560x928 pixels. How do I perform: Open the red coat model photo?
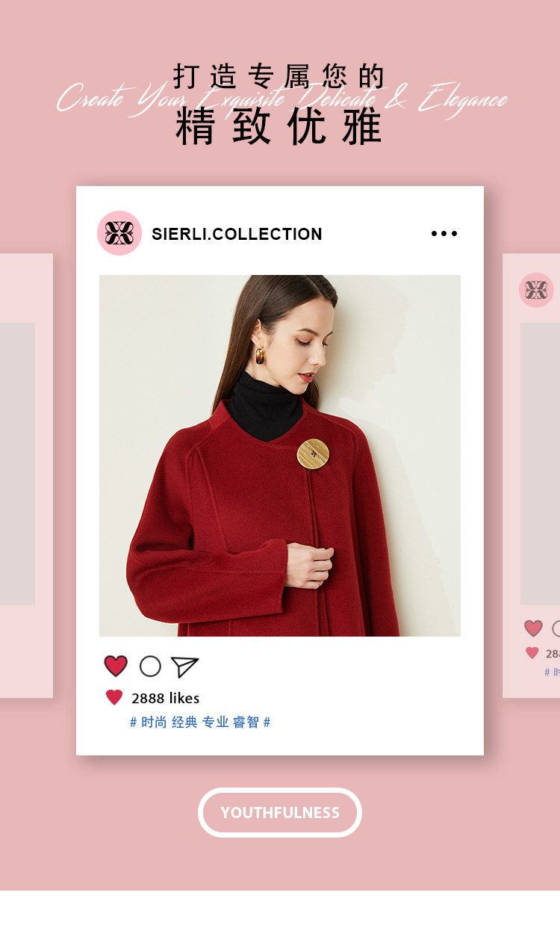pyautogui.click(x=280, y=456)
